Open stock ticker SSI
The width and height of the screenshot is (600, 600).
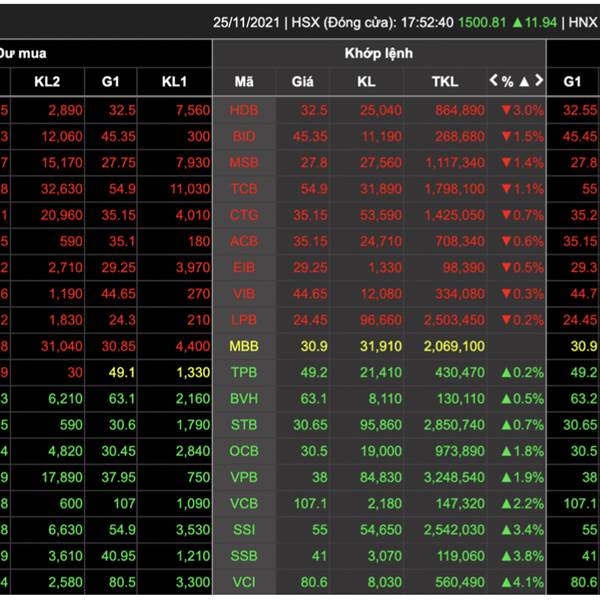click(244, 530)
